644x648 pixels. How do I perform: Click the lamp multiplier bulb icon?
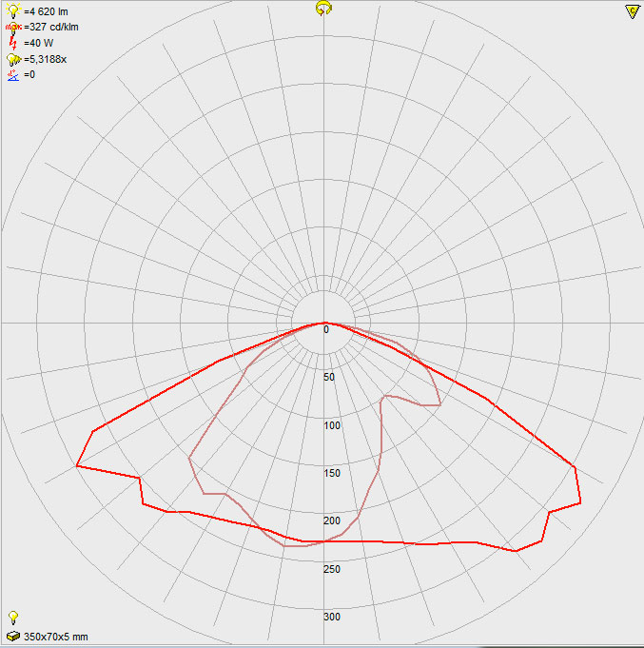[x=13, y=60]
